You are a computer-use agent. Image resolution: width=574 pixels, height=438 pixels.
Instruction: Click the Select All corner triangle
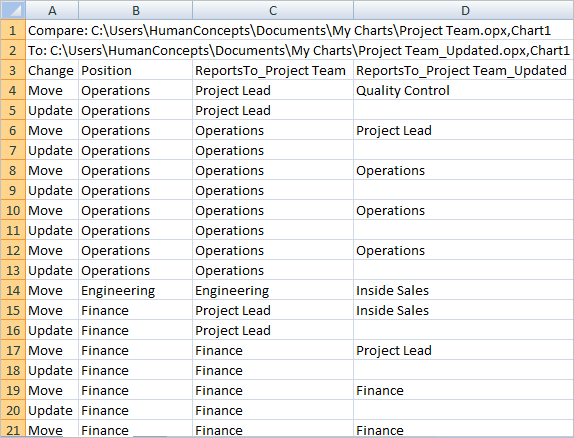click(x=13, y=10)
